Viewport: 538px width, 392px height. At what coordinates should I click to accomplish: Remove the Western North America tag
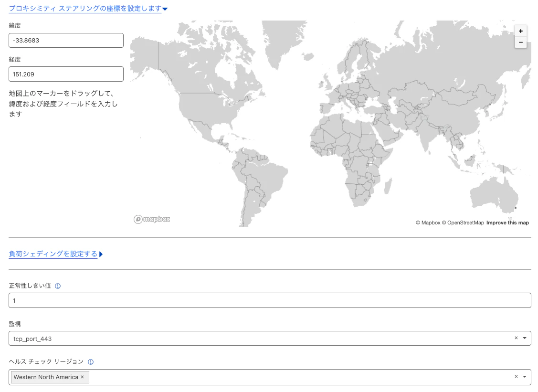(x=82, y=377)
